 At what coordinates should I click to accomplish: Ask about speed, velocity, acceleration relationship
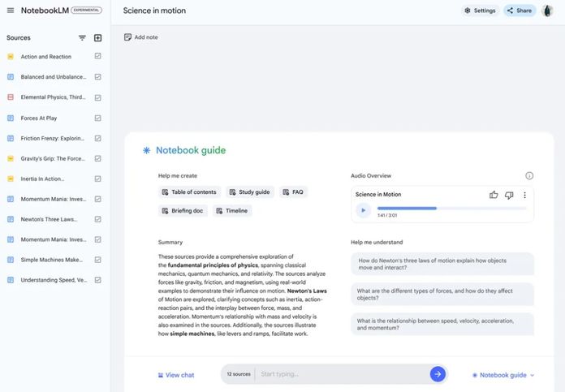pos(442,325)
